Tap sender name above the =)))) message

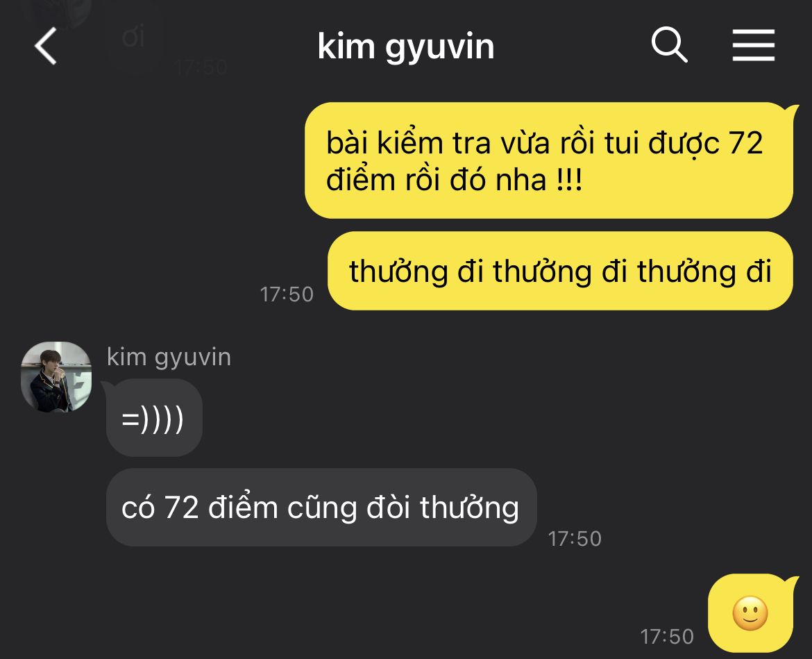click(169, 358)
